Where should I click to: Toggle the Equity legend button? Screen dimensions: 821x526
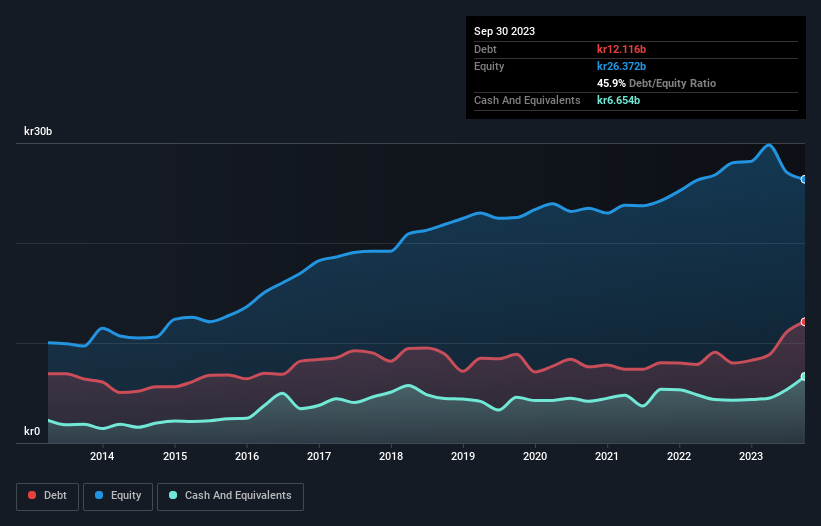pos(118,496)
